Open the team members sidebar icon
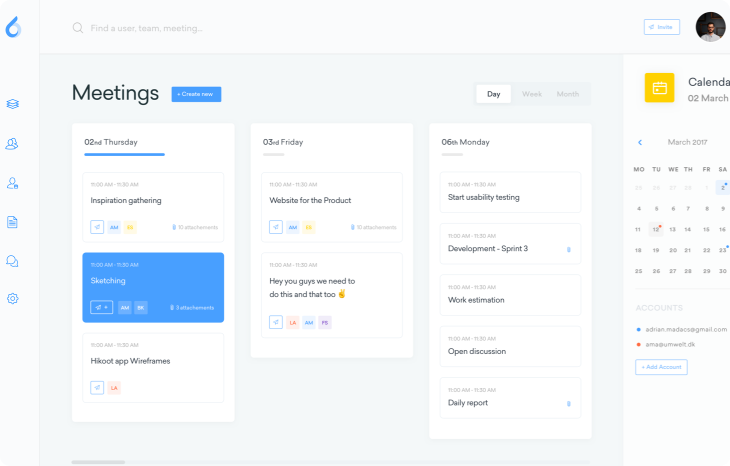The height and width of the screenshot is (466, 730). [x=13, y=144]
